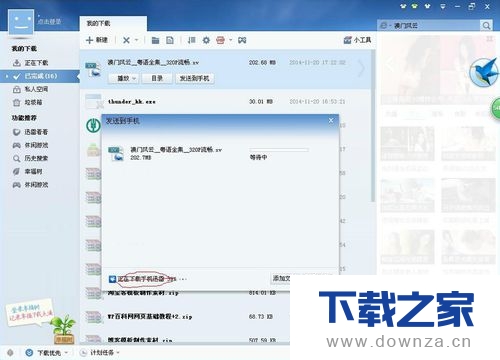This screenshot has height=360, width=500.
Task: Click the 休闲游戏 entry beneath 迅雷看看
Action: (x=36, y=145)
